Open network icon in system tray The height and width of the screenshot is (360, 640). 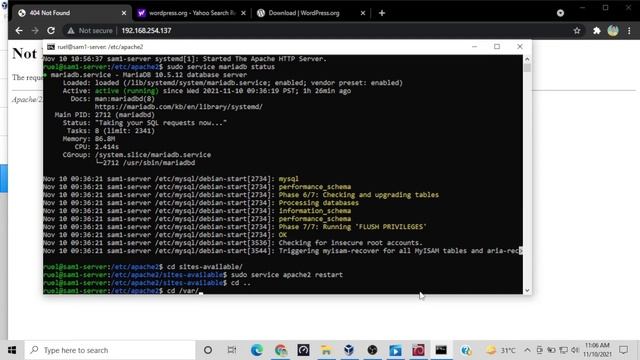point(563,350)
